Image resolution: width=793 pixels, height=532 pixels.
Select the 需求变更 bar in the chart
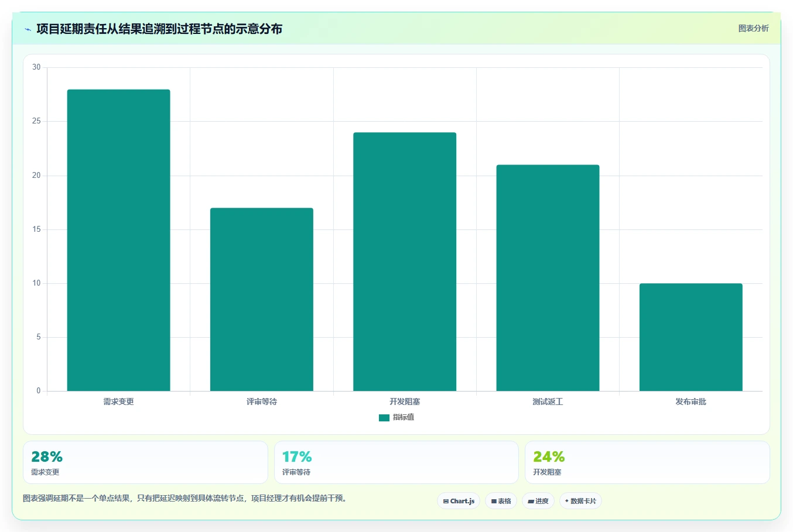(x=119, y=240)
